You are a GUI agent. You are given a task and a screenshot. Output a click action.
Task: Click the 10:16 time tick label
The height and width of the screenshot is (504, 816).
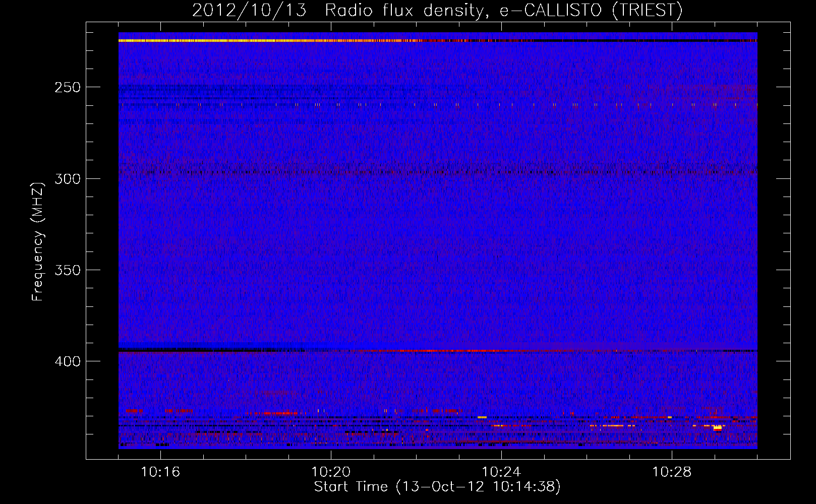[160, 472]
